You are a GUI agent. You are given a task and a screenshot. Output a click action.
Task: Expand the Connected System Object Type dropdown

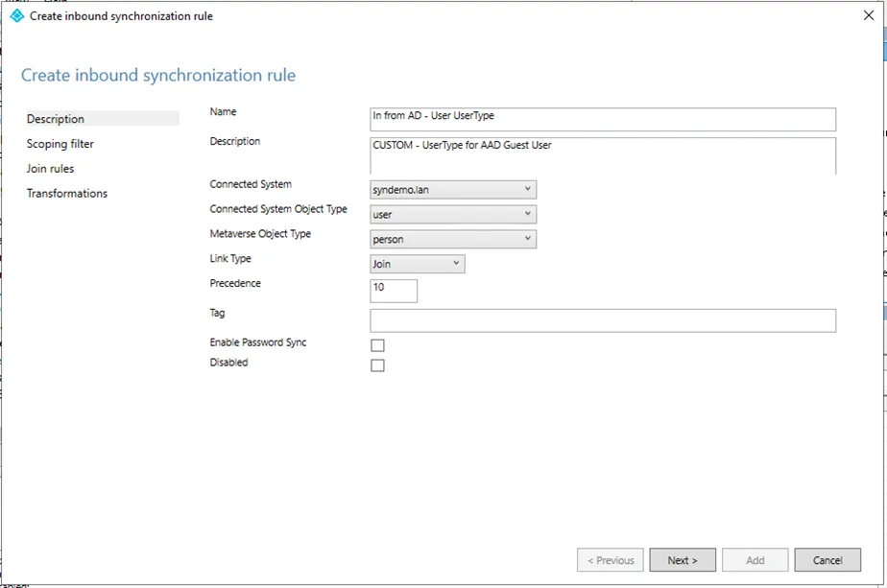tap(452, 215)
